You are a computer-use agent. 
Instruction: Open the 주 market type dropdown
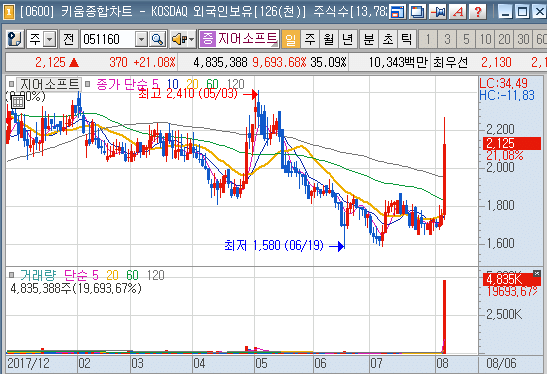click(x=50, y=39)
